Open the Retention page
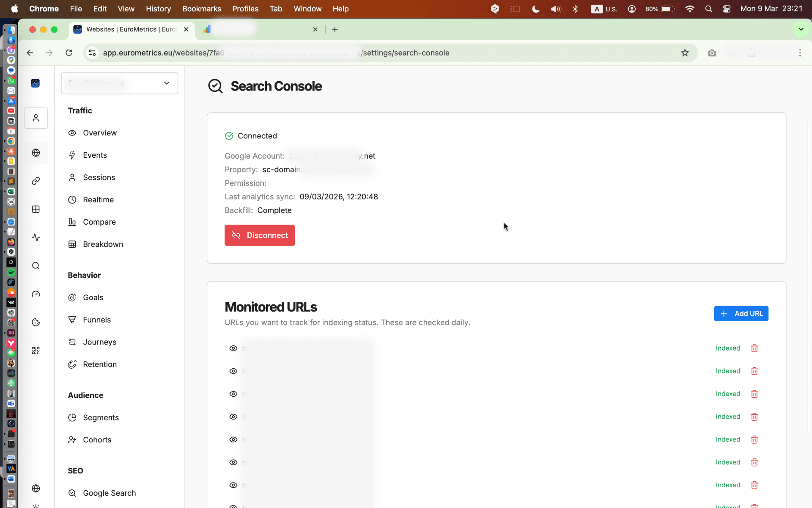Image resolution: width=812 pixels, height=508 pixels. 92,364
